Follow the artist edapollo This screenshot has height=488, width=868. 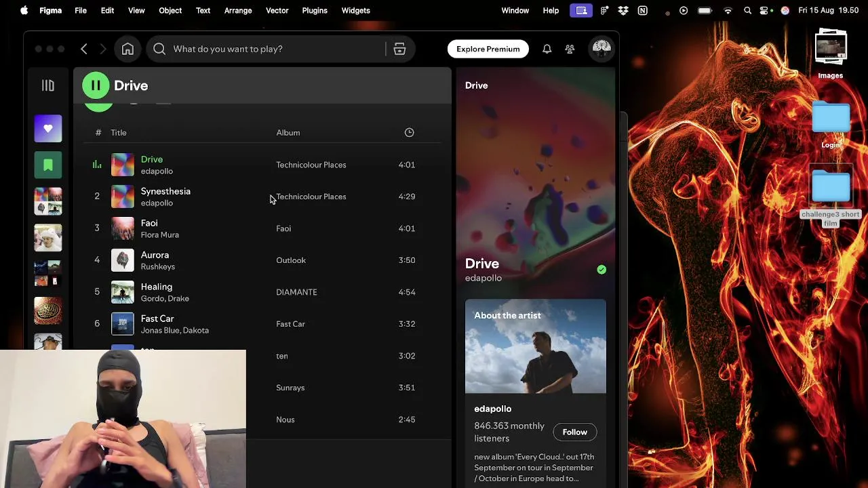tap(574, 432)
